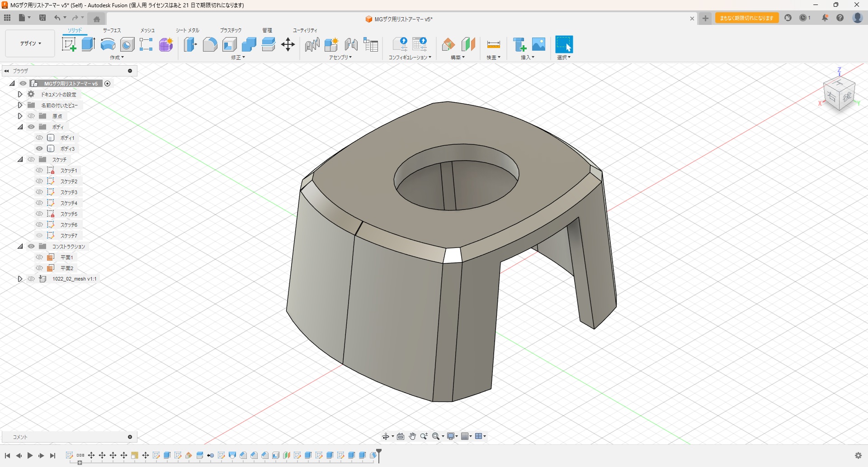Click the Pan hand tool
The width and height of the screenshot is (868, 467).
pyautogui.click(x=412, y=436)
